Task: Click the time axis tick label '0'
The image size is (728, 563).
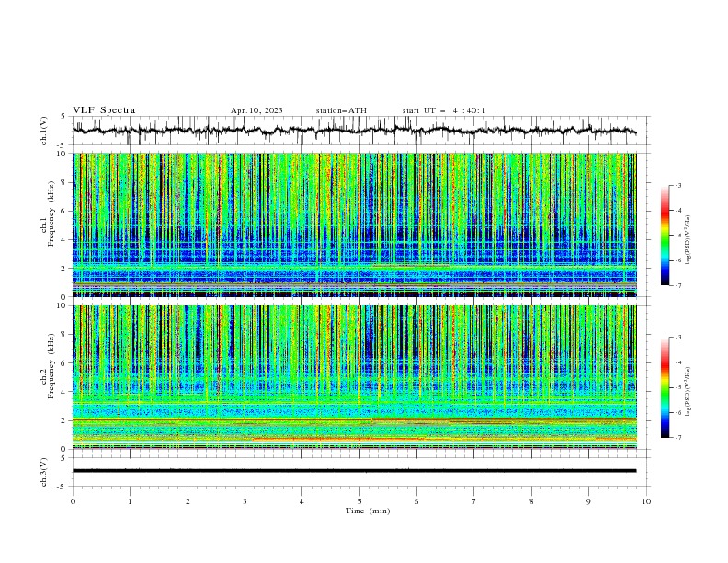Action: coord(73,501)
